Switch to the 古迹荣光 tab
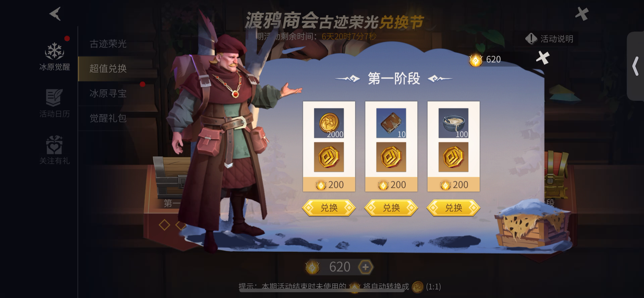644x298 pixels. click(x=108, y=44)
